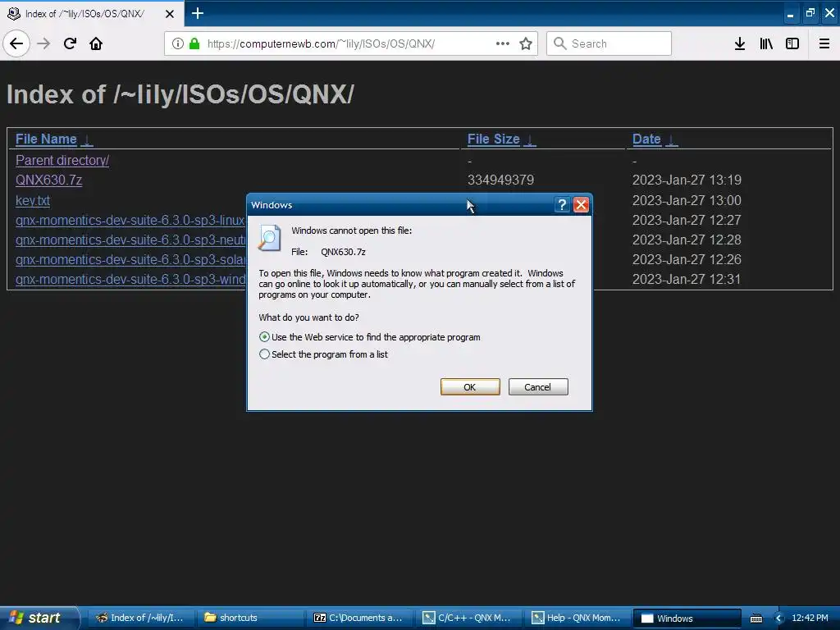Open the browser home page icon
Screen dimensions: 840x630
[96, 44]
